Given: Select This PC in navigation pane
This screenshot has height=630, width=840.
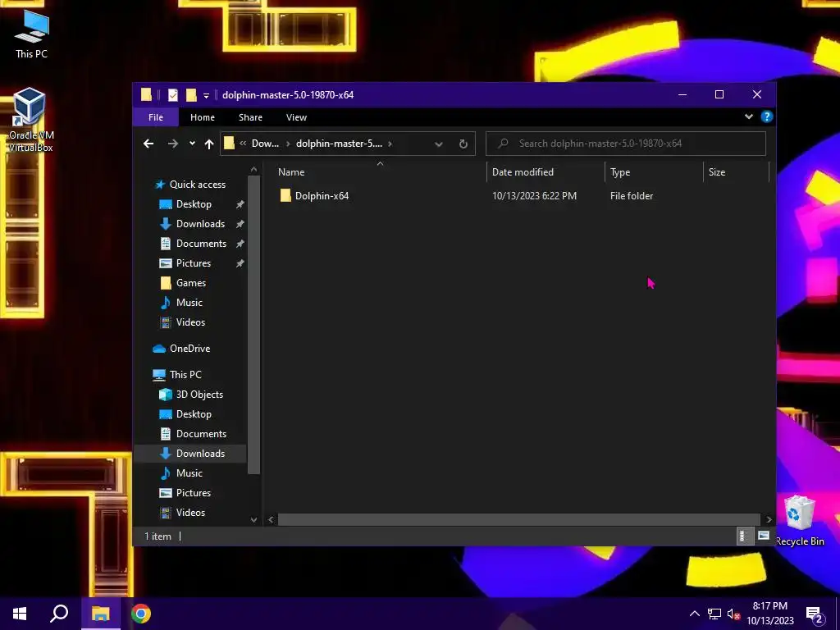Looking at the screenshot, I should pyautogui.click(x=185, y=375).
